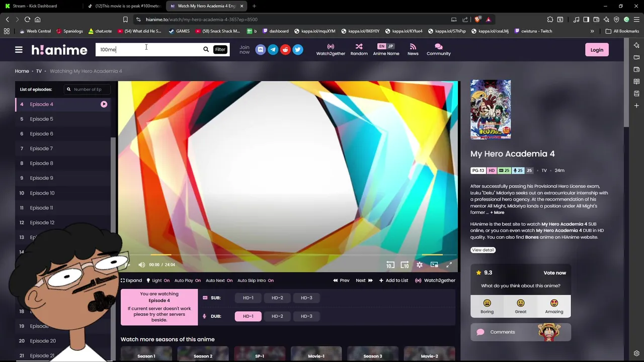
Task: Select DUB server HD-3
Action: click(x=306, y=316)
